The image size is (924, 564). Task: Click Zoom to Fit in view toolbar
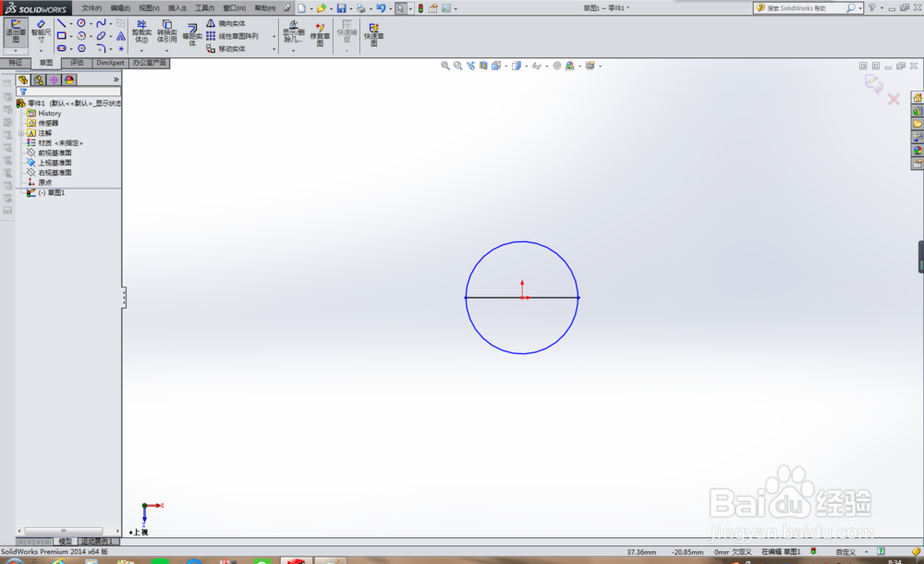click(445, 66)
